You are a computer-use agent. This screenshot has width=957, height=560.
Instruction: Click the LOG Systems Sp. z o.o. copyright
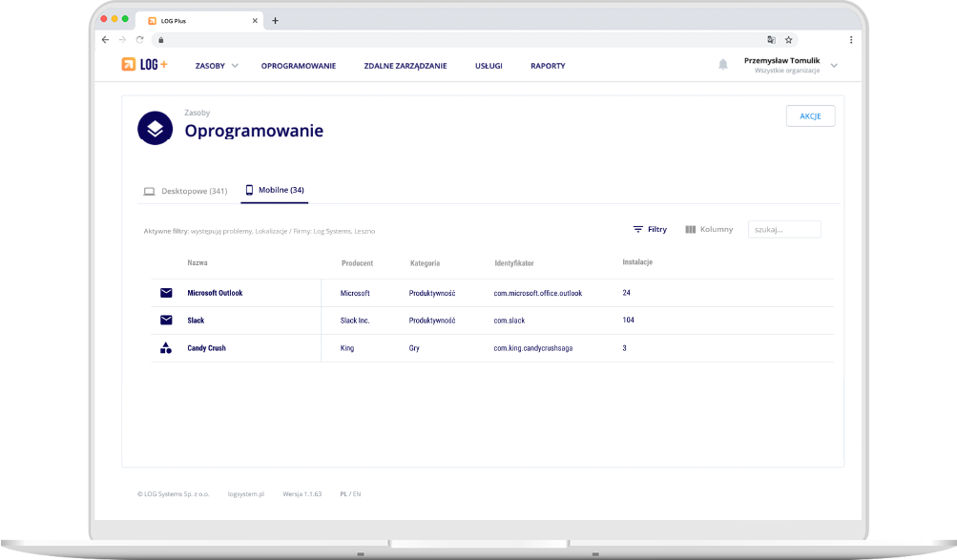[x=174, y=494]
